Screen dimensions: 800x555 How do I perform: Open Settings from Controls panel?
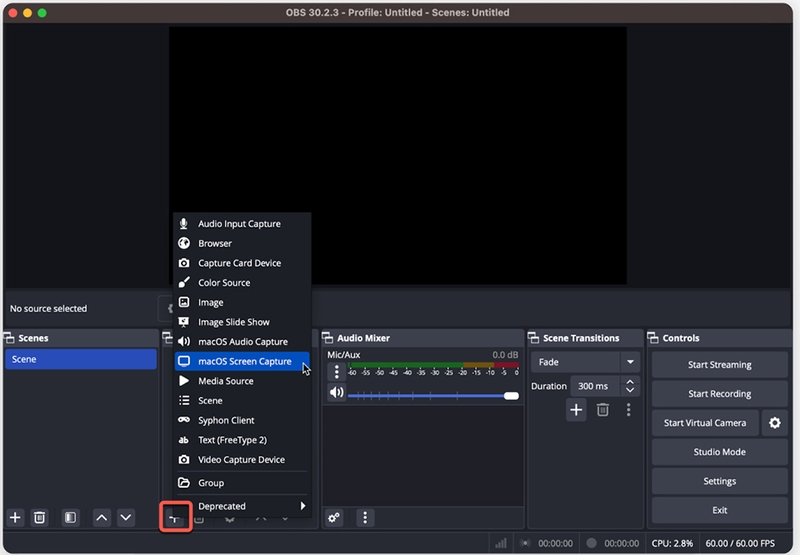point(719,481)
